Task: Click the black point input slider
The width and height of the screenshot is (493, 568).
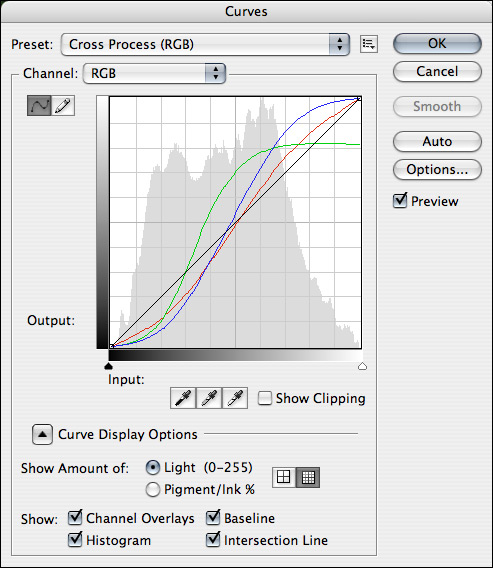Action: point(108,366)
